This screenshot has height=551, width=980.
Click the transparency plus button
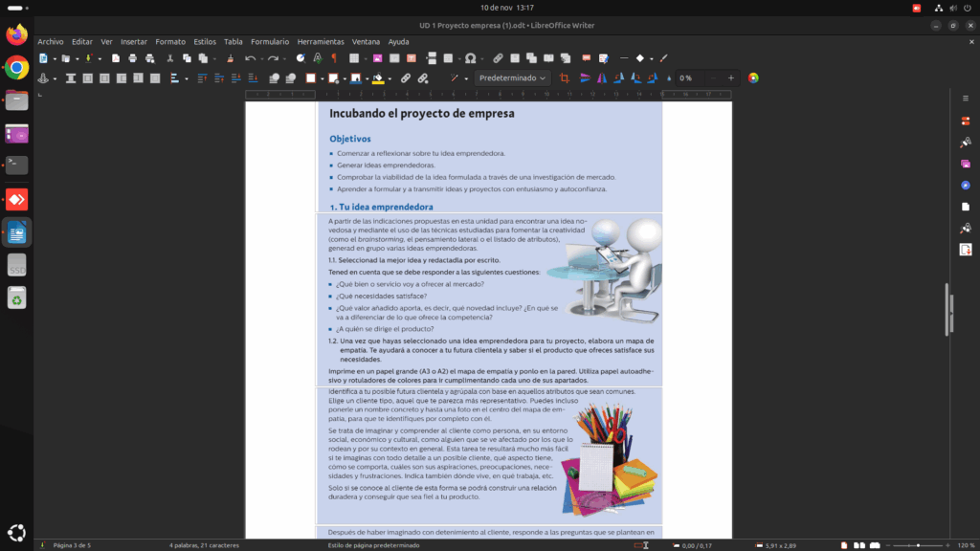(731, 77)
